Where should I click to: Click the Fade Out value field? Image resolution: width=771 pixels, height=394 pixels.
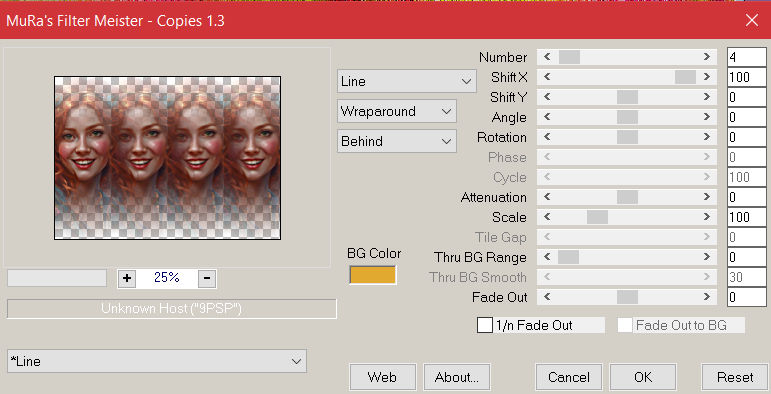(x=747, y=297)
